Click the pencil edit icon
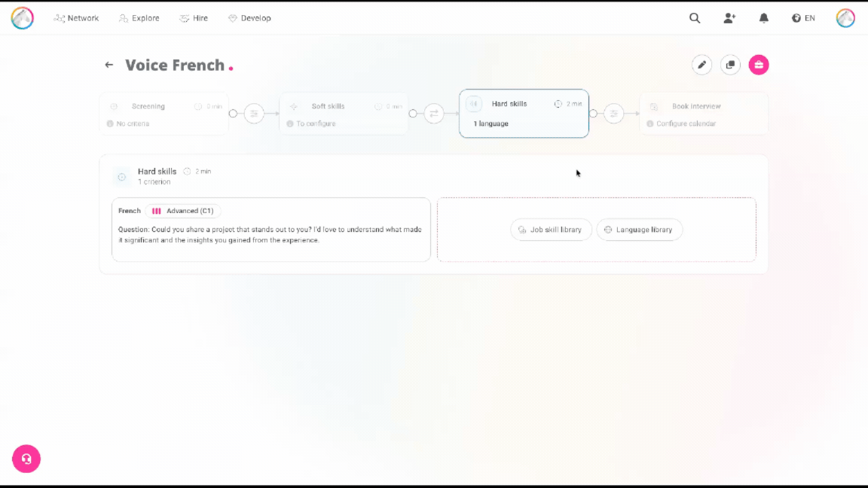This screenshot has width=868, height=488. click(x=702, y=65)
